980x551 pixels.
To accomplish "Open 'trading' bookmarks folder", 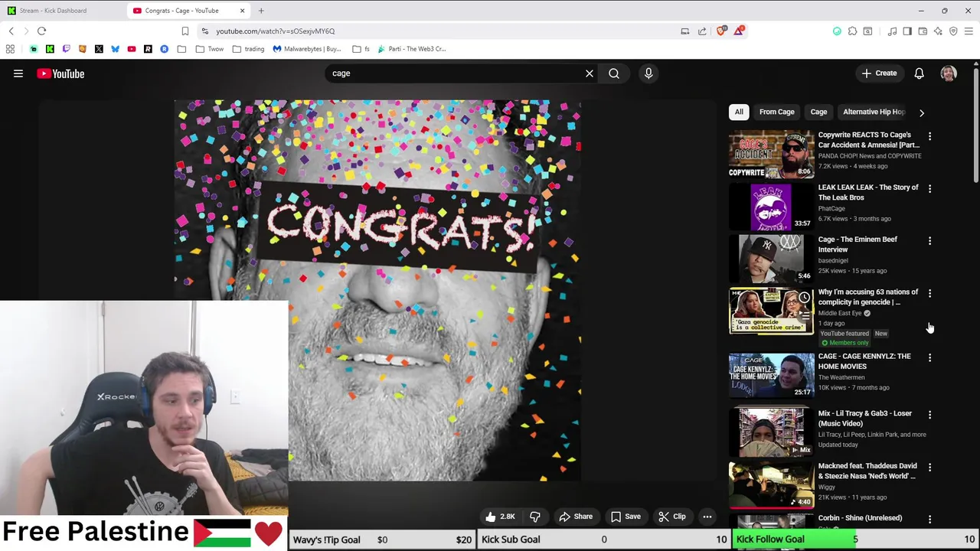I will coord(248,49).
